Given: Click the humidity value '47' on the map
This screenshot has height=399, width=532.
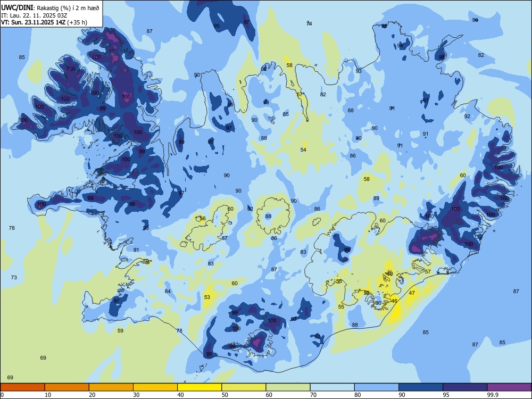Looking at the screenshot, I should tap(412, 293).
